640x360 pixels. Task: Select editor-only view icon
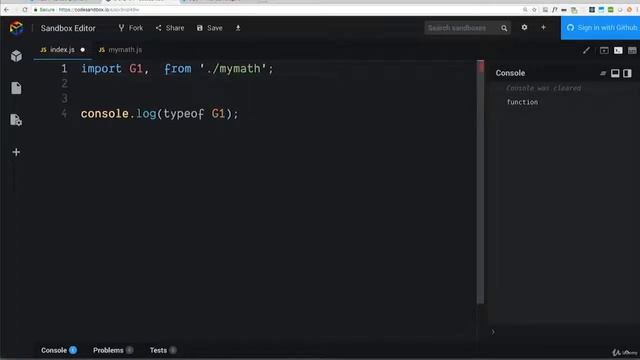tap(604, 50)
